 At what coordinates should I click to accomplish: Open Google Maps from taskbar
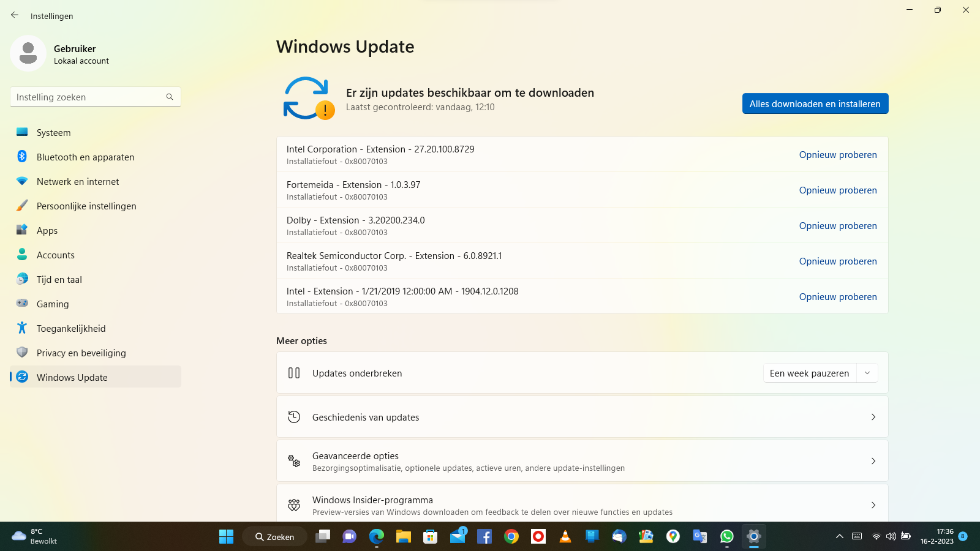pos(673,537)
